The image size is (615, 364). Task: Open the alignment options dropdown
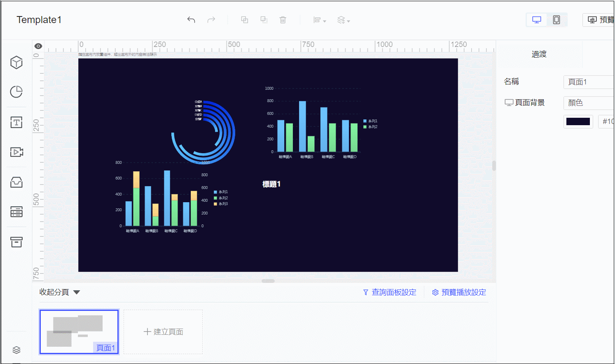pos(320,20)
